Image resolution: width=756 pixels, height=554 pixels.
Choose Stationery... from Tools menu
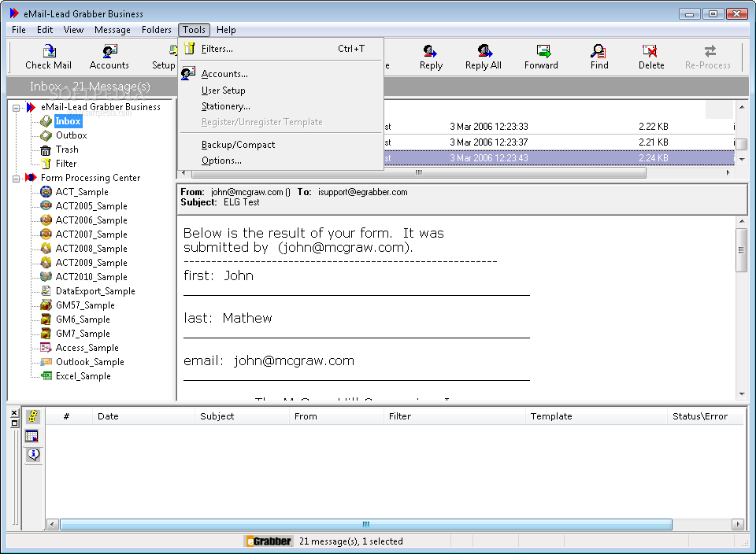281,106
